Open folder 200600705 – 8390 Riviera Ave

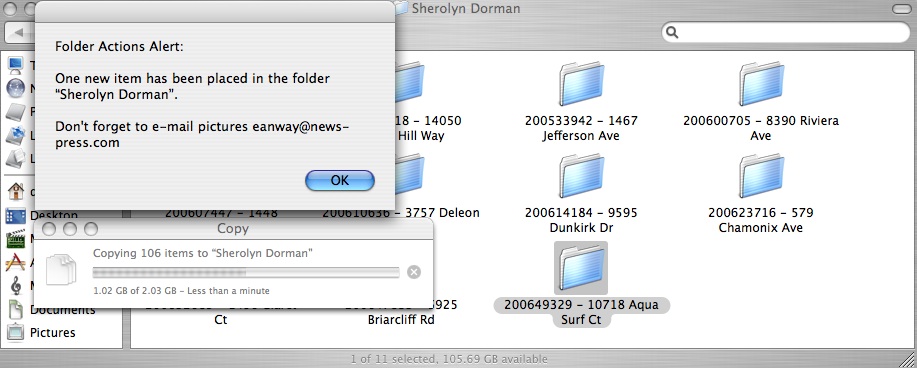tap(761, 84)
